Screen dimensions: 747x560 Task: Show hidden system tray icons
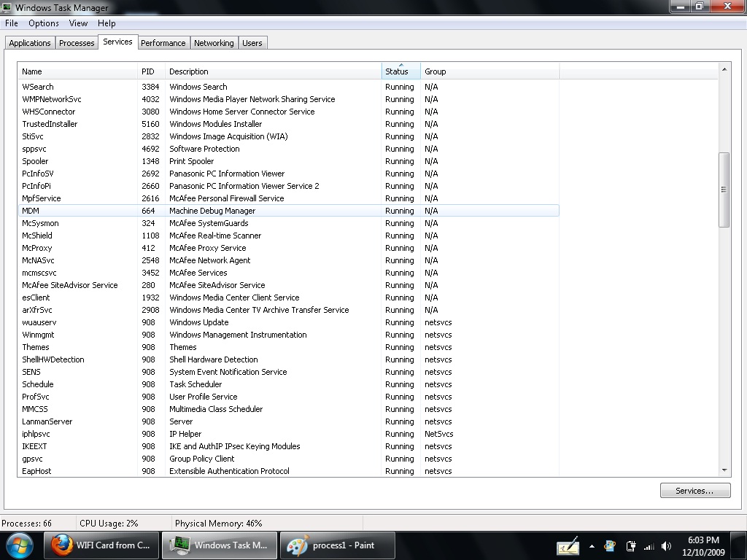[x=592, y=546]
